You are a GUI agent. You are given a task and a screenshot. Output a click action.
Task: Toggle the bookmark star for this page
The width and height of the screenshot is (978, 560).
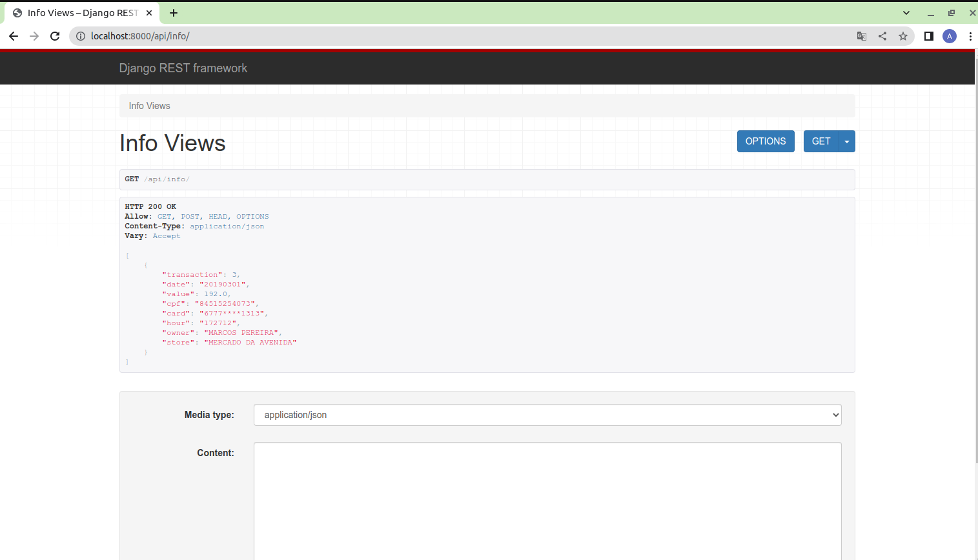click(x=903, y=36)
